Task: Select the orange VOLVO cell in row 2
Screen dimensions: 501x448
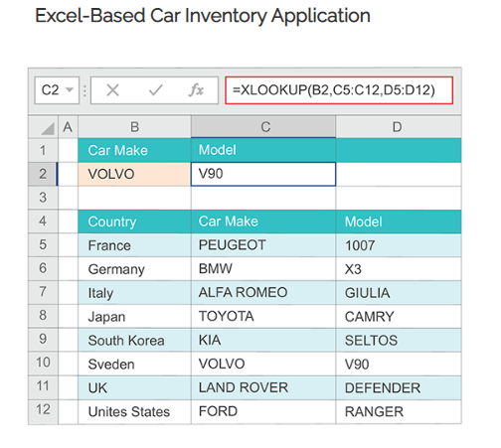Action: 134,174
